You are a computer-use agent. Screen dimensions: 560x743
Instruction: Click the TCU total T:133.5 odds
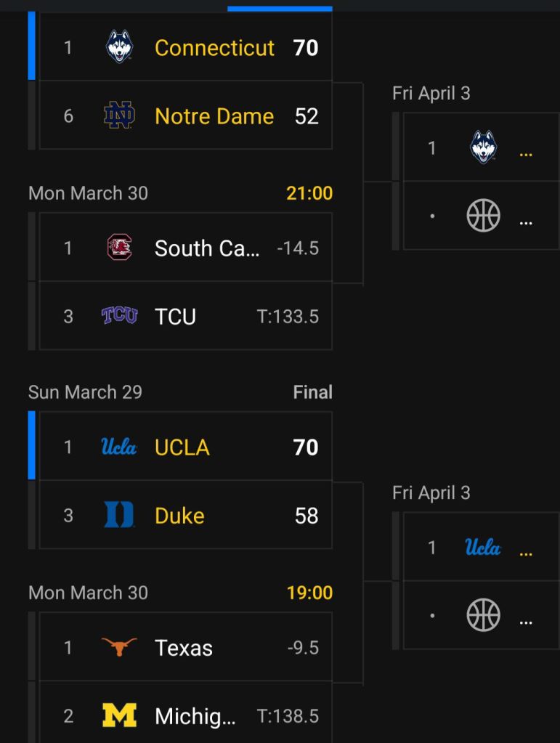click(288, 317)
